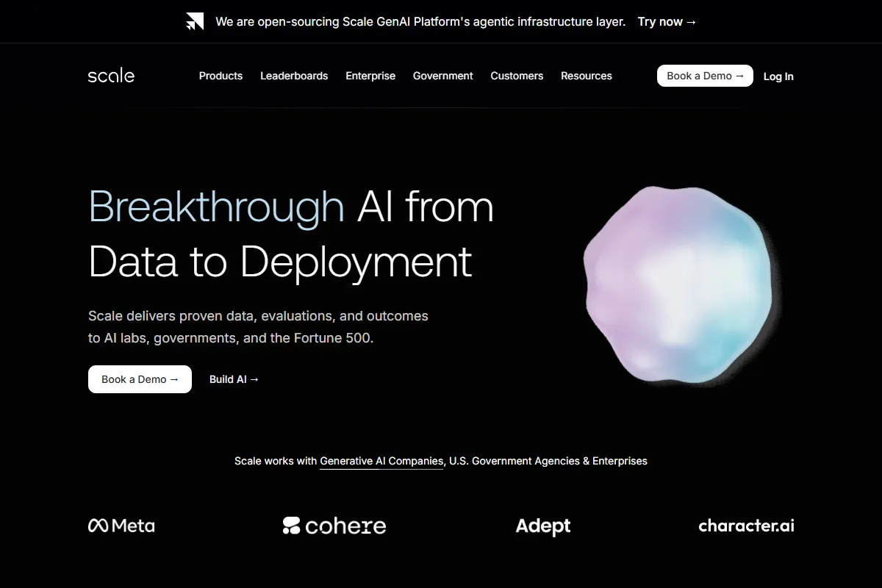Select Government in the navigation bar
This screenshot has height=588, width=882.
point(442,76)
